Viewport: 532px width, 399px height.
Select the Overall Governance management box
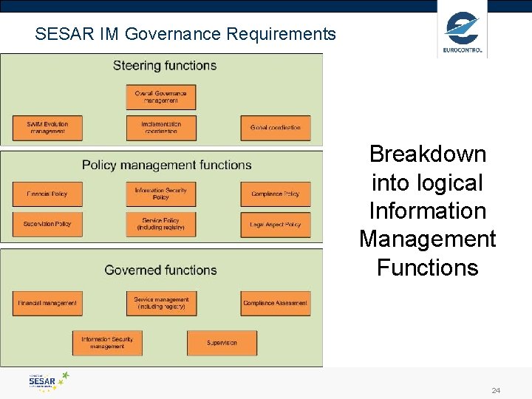tap(161, 97)
